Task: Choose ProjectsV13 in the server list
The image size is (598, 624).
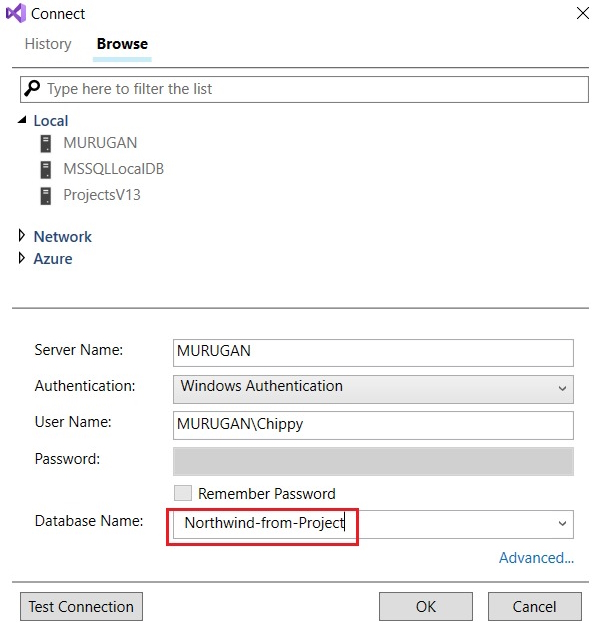Action: (102, 195)
